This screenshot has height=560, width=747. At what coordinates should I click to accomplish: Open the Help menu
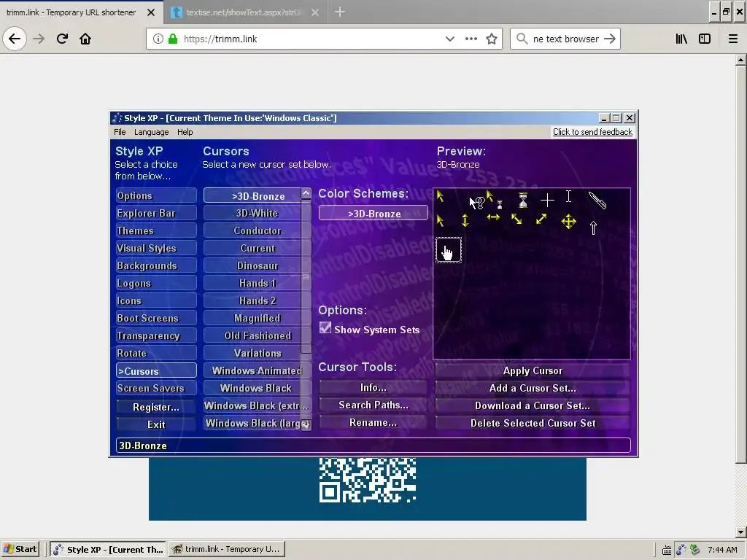pyautogui.click(x=185, y=132)
